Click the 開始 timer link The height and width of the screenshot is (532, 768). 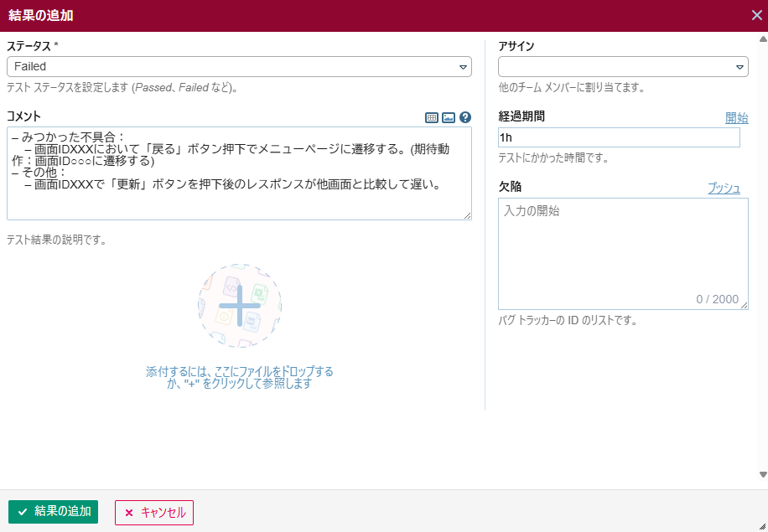[736, 118]
